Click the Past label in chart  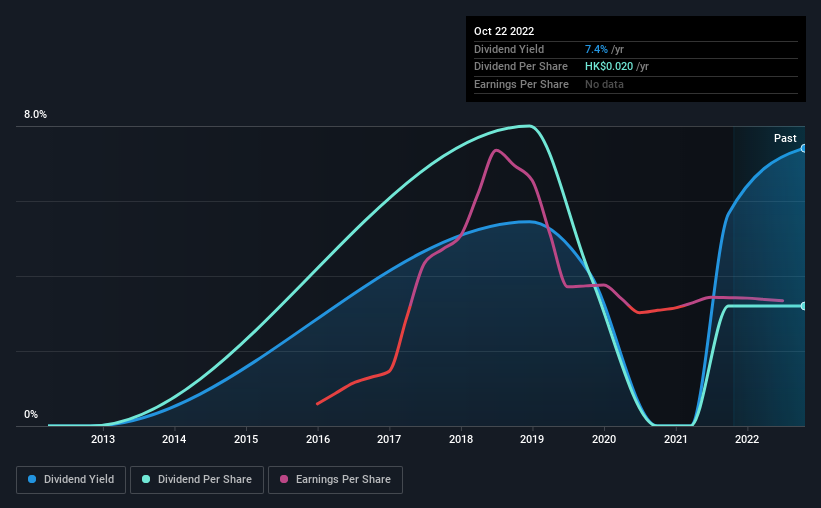[x=785, y=138]
